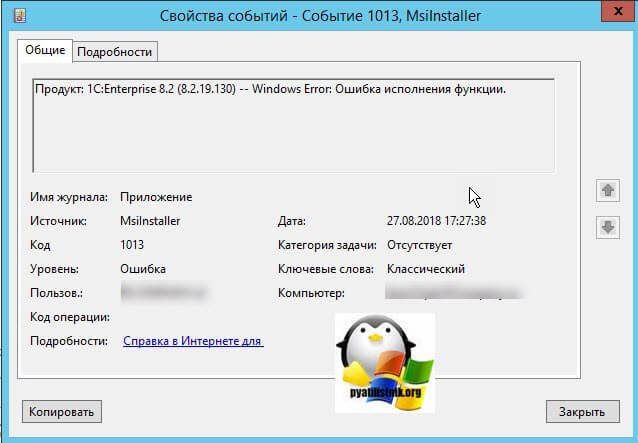Click inside the event description text box
The image size is (638, 443).
[x=293, y=126]
